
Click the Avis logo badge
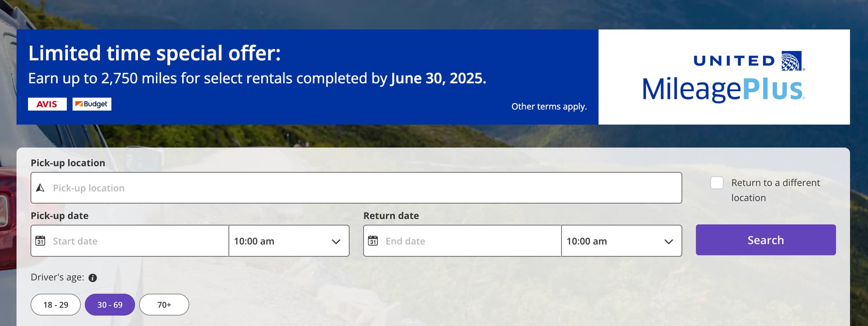click(47, 104)
